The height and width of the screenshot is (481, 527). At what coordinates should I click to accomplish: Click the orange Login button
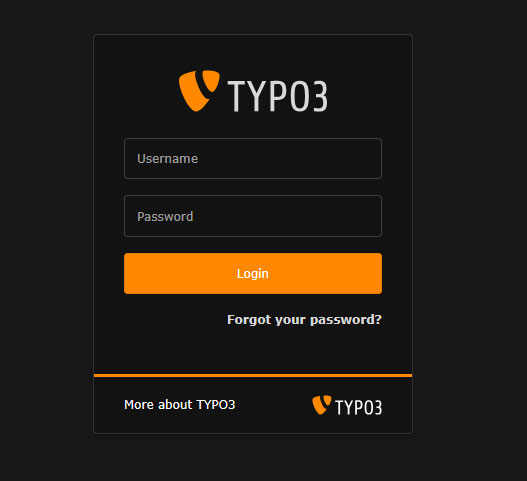tap(253, 274)
